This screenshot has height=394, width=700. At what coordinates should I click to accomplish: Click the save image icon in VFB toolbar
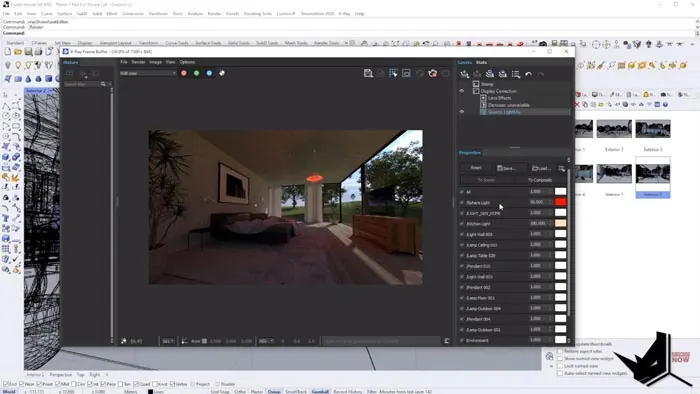pyautogui.click(x=368, y=74)
